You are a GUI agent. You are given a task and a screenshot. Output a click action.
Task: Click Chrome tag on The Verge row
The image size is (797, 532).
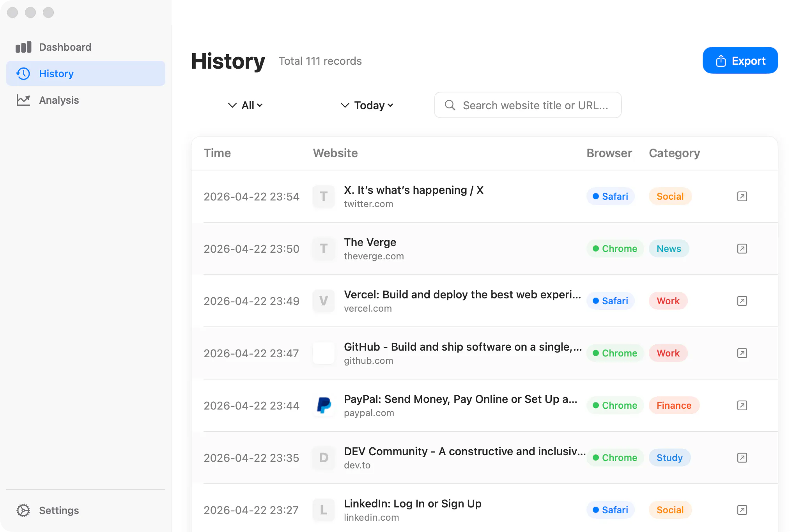coord(615,249)
